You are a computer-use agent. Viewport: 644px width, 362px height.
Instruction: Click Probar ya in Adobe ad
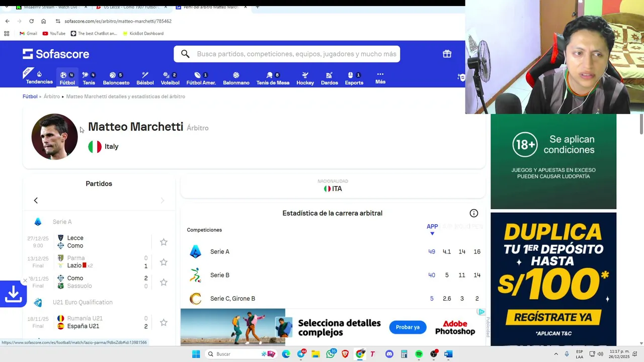click(408, 327)
